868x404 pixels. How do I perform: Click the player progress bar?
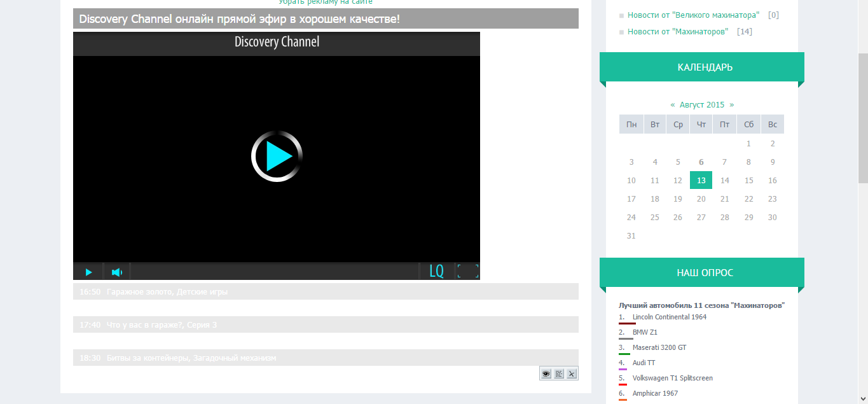(x=275, y=272)
